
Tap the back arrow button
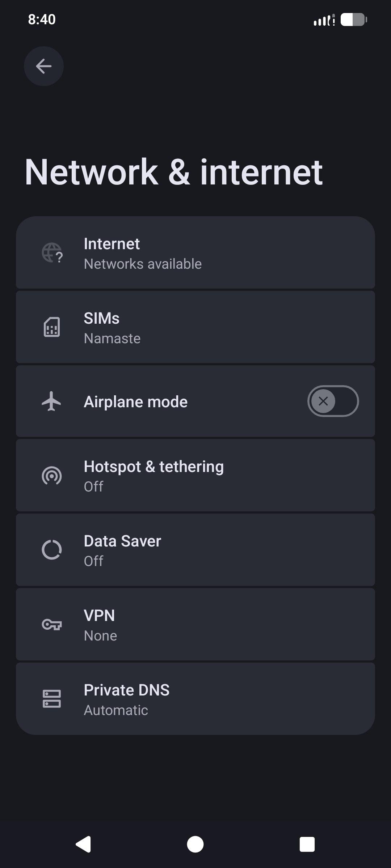[44, 66]
